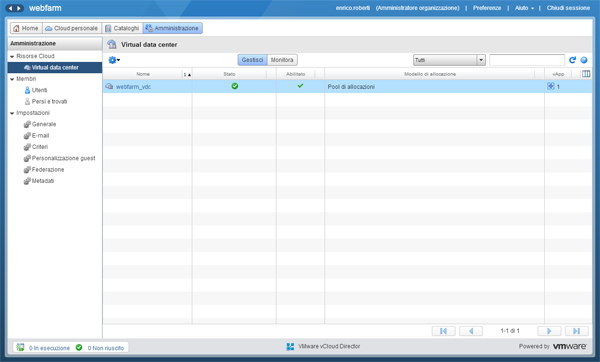Click the E-mail gear icon
This screenshot has height=362, width=600.
pyautogui.click(x=27, y=135)
